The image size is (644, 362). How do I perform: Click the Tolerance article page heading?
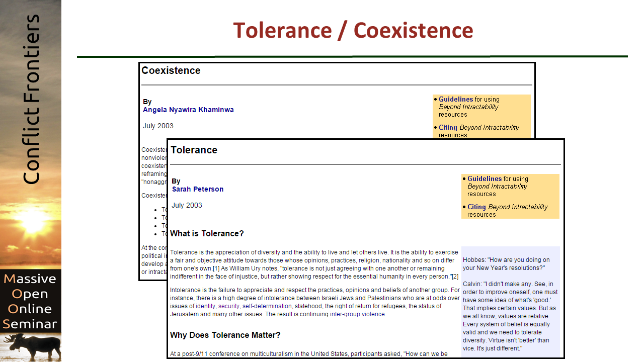coord(194,150)
